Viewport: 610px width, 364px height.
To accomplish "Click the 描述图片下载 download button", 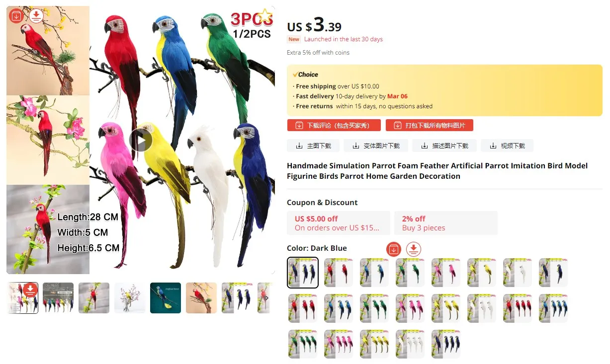I will tap(444, 146).
